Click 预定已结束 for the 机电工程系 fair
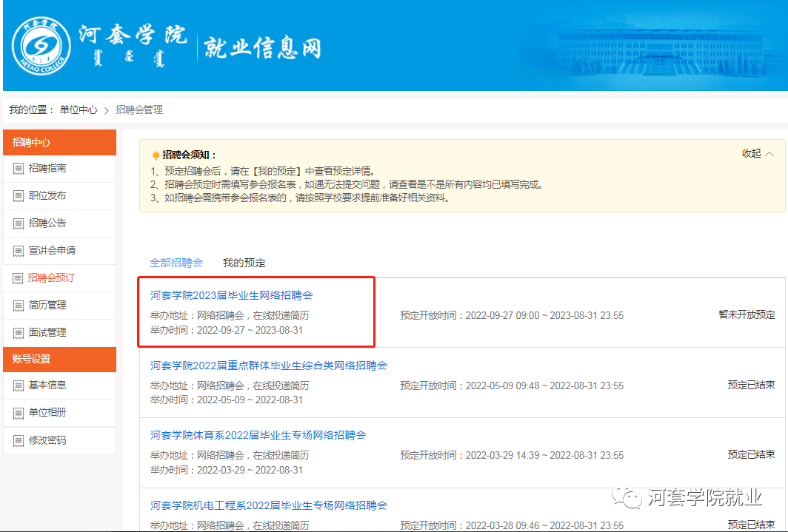The image size is (788, 532). [751, 525]
